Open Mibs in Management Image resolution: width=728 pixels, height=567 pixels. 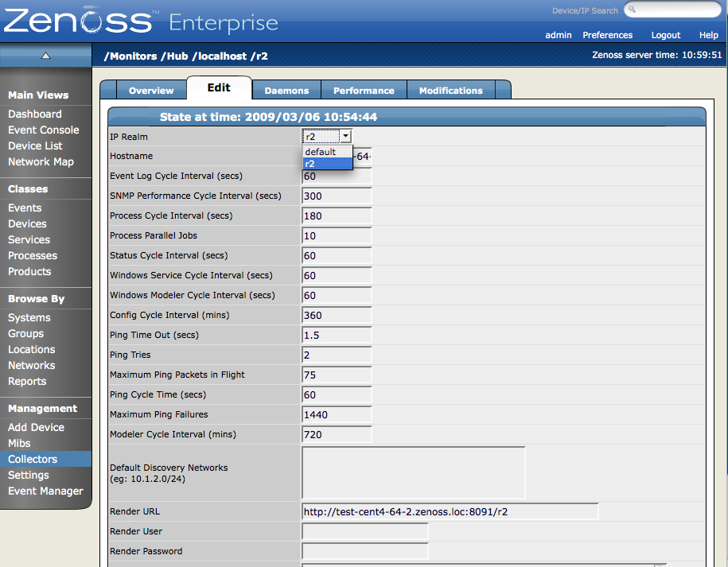coord(19,443)
